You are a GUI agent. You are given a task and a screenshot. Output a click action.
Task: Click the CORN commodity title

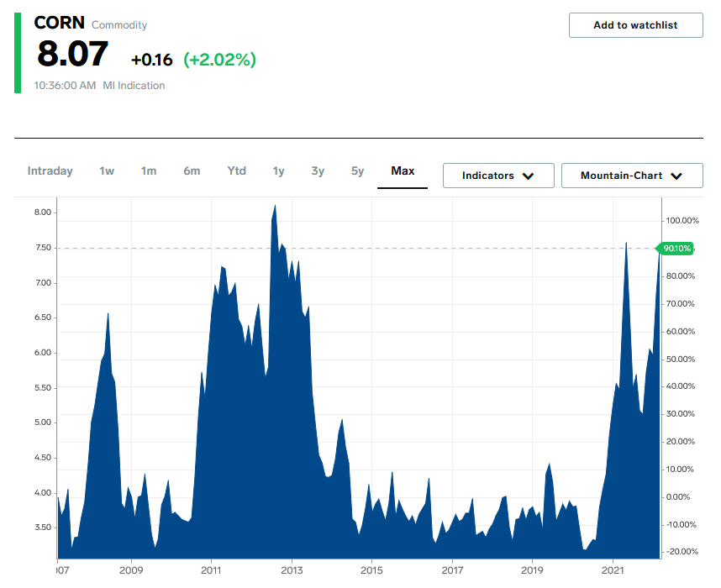pyautogui.click(x=59, y=24)
